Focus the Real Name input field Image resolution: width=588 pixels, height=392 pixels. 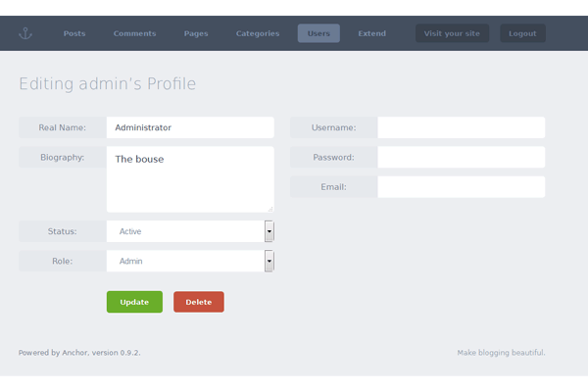click(190, 127)
